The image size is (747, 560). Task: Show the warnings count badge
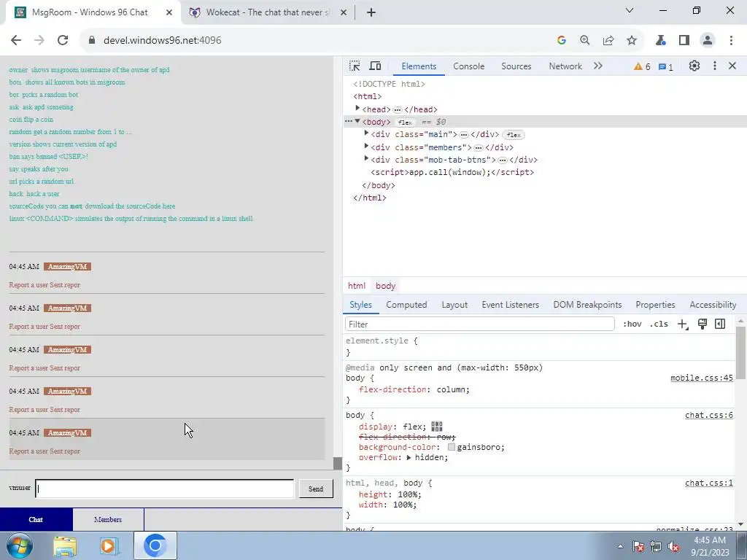click(x=642, y=66)
